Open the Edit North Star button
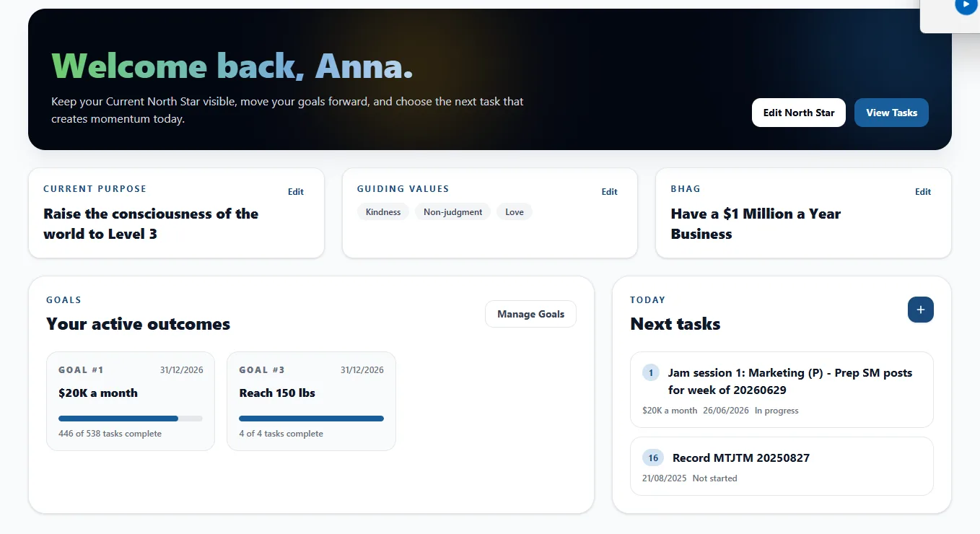The image size is (980, 534). [798, 113]
